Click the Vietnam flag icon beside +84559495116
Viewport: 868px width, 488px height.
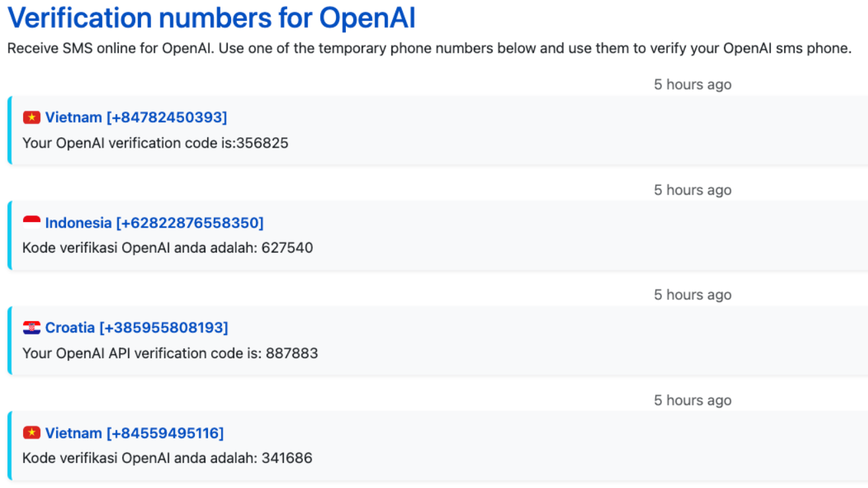[x=32, y=433]
